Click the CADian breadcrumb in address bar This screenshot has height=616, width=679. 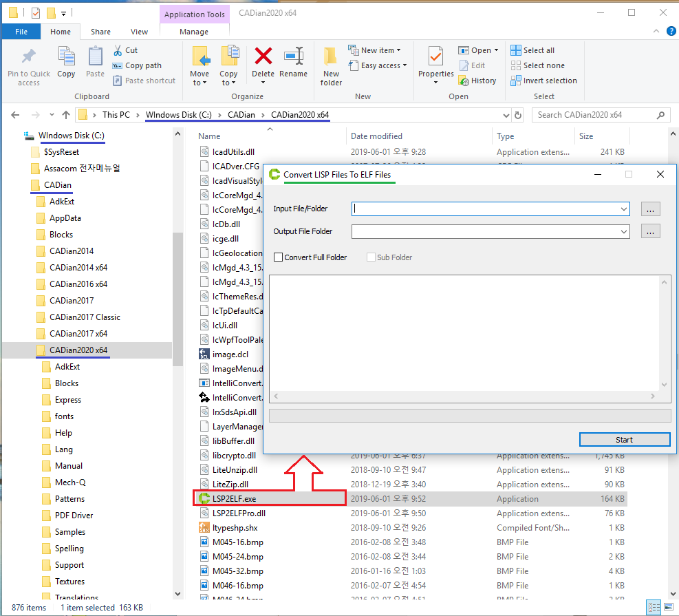[x=241, y=115]
